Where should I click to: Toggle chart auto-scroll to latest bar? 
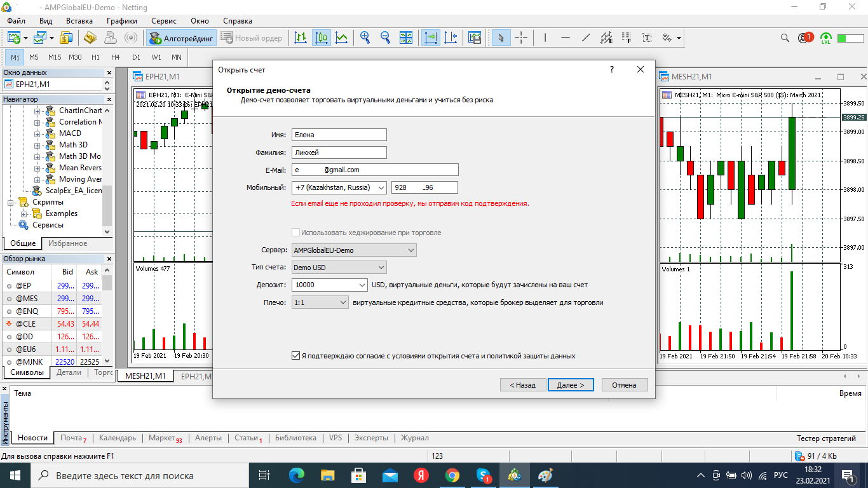click(x=431, y=38)
